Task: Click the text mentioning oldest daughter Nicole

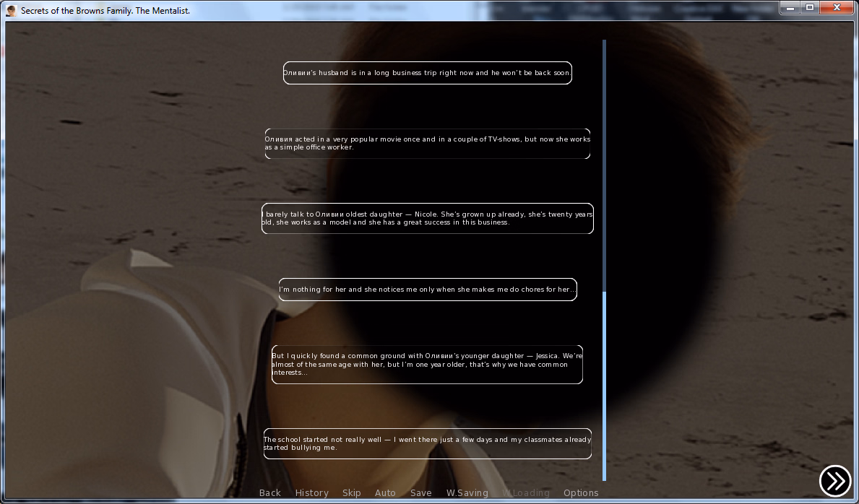Action: [427, 219]
